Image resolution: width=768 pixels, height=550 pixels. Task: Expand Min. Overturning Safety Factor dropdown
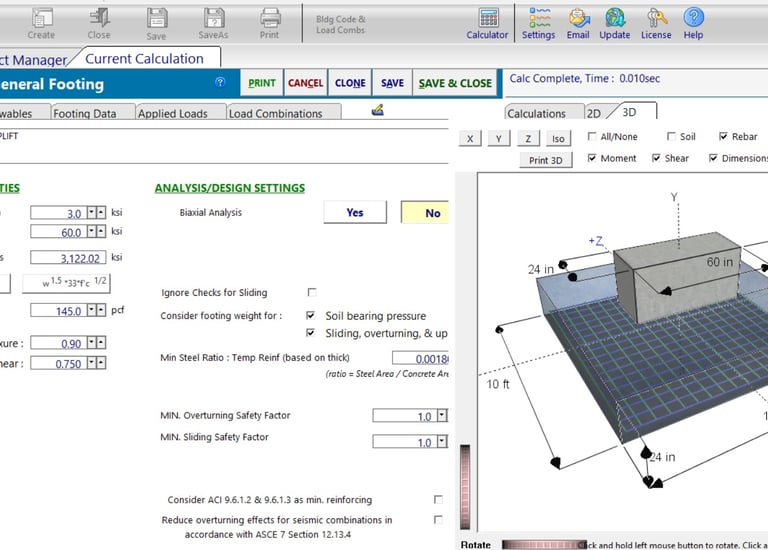[x=442, y=416]
